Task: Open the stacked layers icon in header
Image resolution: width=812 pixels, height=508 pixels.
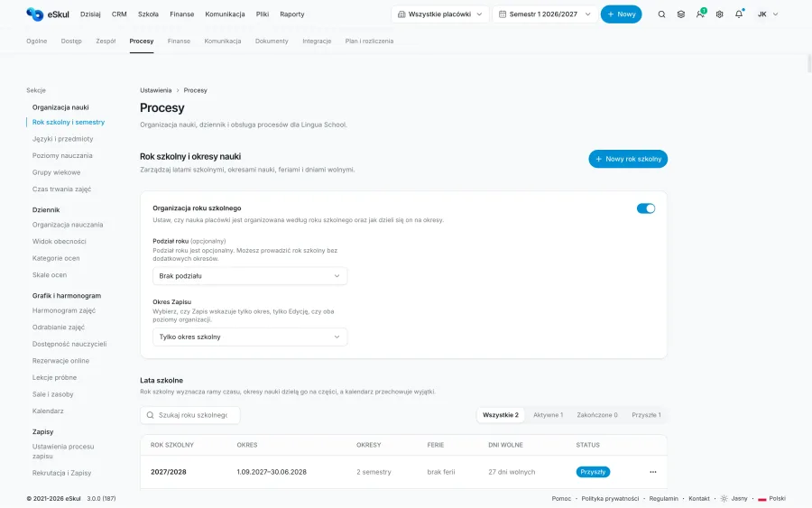Action: [681, 14]
